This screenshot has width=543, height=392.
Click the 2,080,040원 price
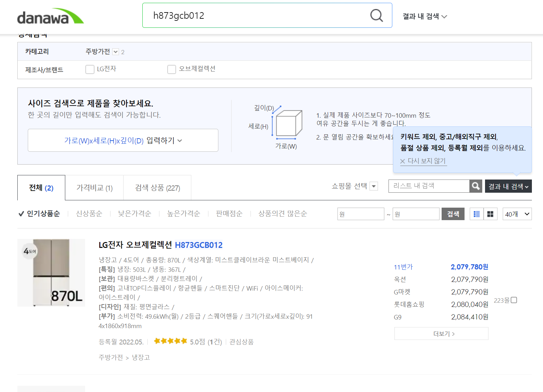470,304
